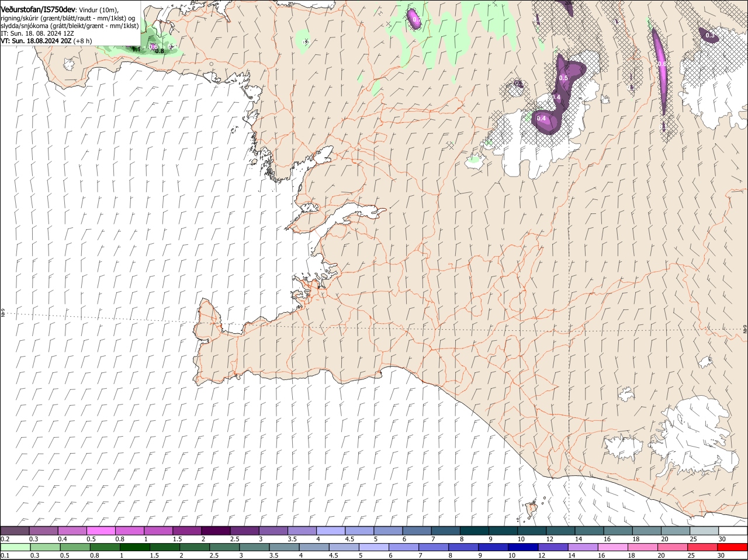Select the line 'IT: Sun. 18. 08. 2024 12Z'
Viewport: 748px width, 560px height.
[x=37, y=33]
